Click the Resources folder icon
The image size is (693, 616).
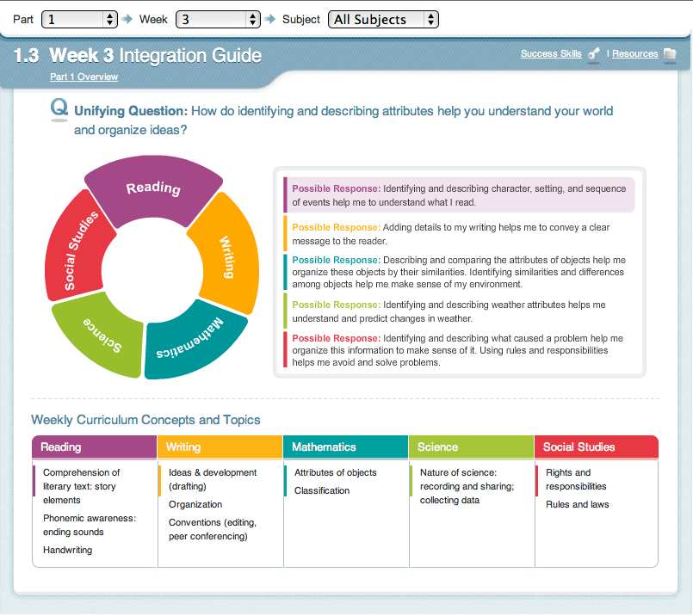pos(670,54)
